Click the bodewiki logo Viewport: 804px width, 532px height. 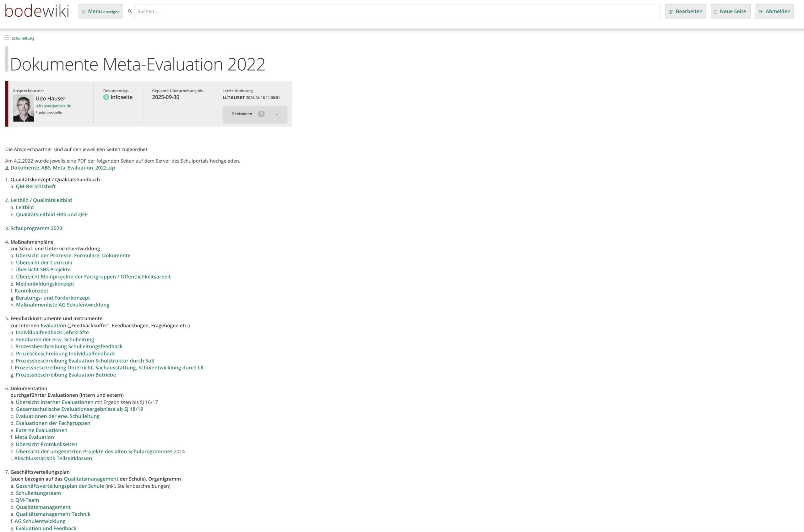[x=37, y=11]
